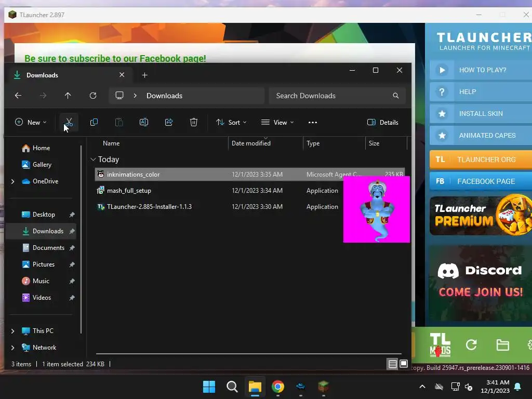Click HOW TO PLAY? in TLauncher

click(481, 70)
